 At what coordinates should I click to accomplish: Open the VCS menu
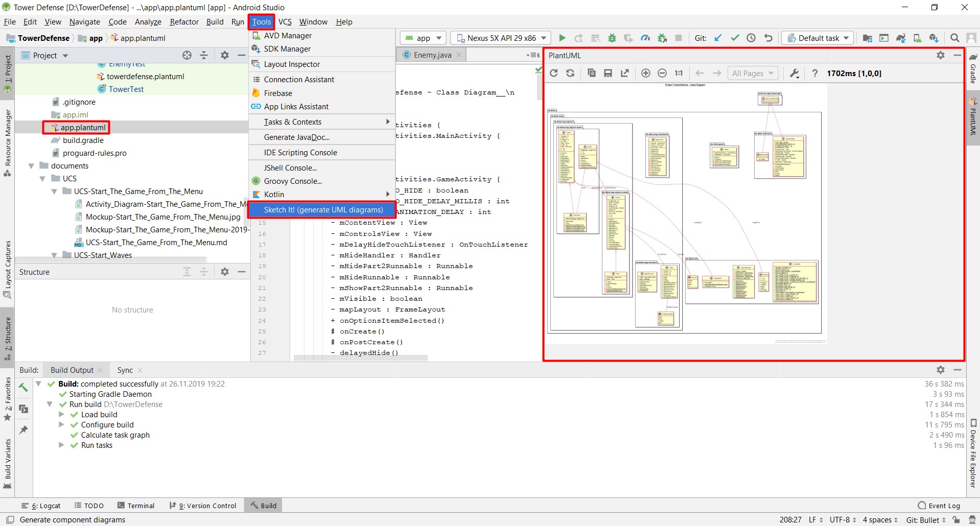pos(285,21)
